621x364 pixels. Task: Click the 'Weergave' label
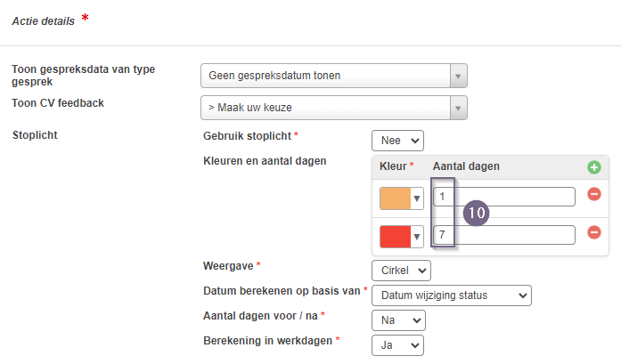228,266
